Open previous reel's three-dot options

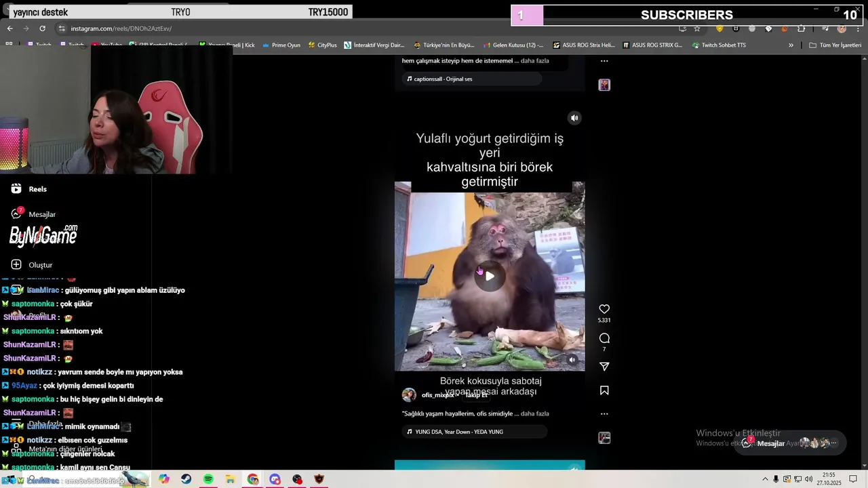(x=604, y=61)
